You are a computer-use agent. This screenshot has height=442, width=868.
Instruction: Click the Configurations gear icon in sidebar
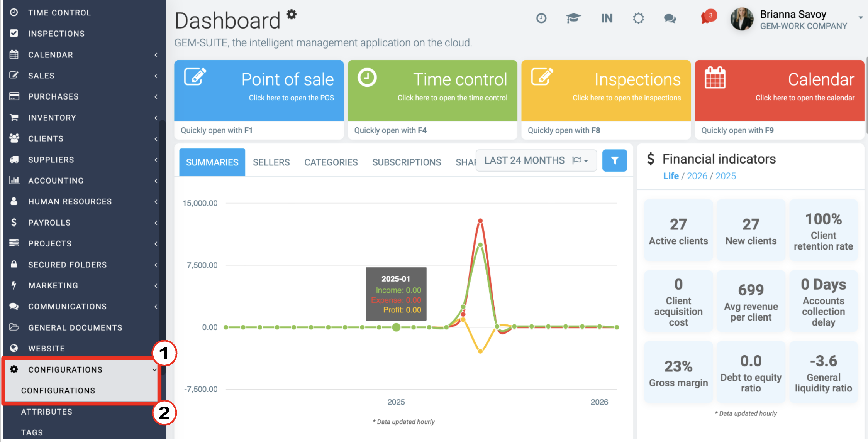pyautogui.click(x=14, y=369)
